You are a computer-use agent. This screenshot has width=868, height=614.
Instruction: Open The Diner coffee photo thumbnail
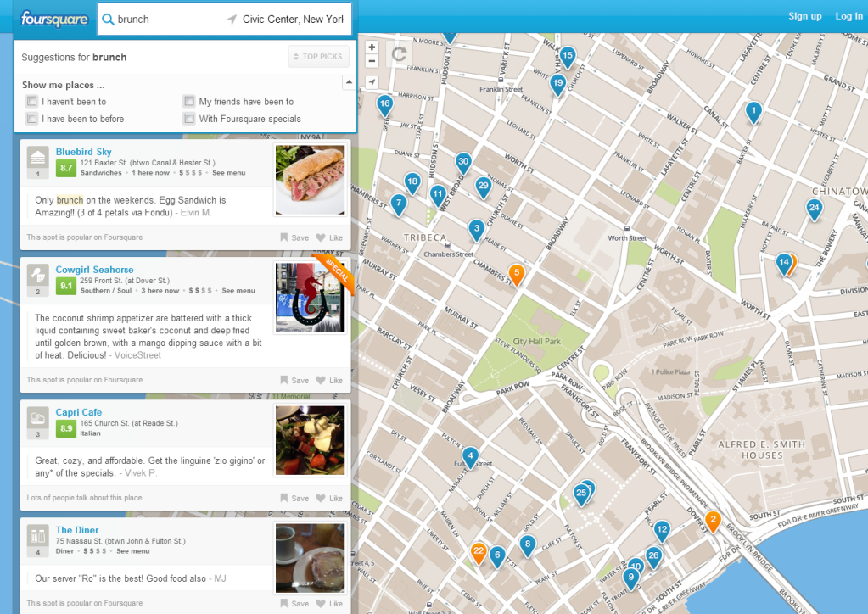coord(310,558)
